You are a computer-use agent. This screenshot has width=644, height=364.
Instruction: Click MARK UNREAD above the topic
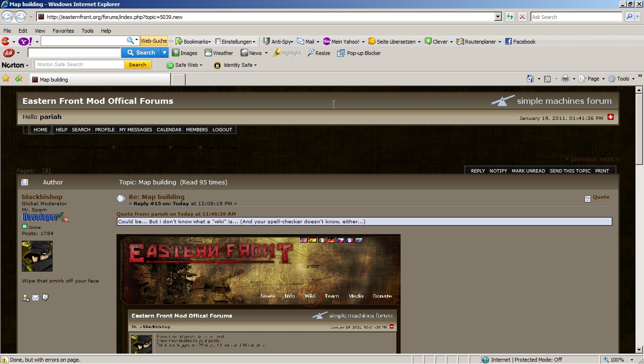(x=528, y=171)
